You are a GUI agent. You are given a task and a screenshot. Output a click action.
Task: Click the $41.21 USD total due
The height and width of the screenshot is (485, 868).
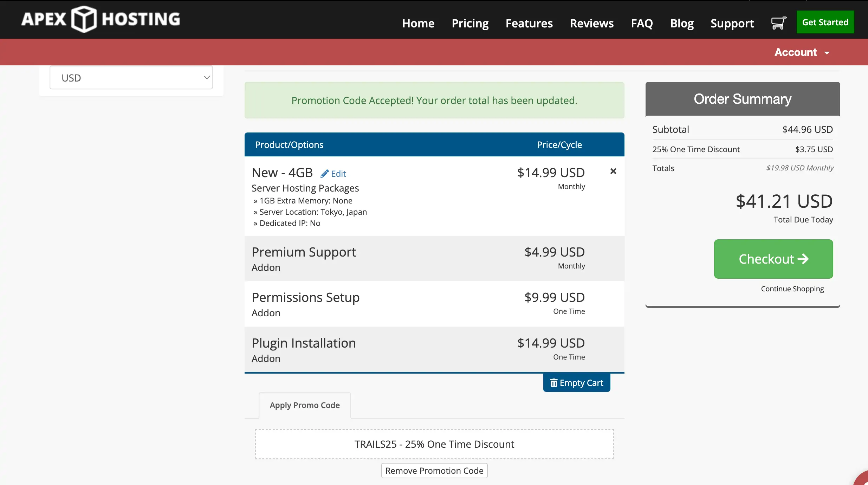tap(784, 201)
